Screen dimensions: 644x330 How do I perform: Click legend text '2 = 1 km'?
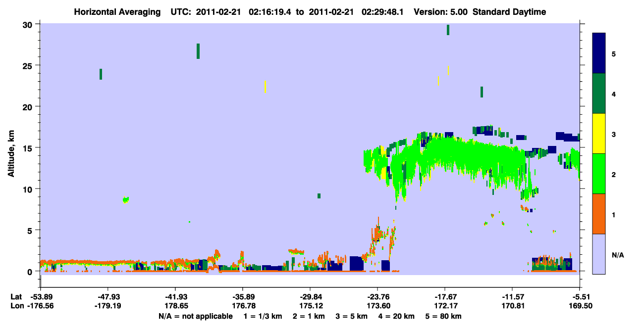click(308, 316)
